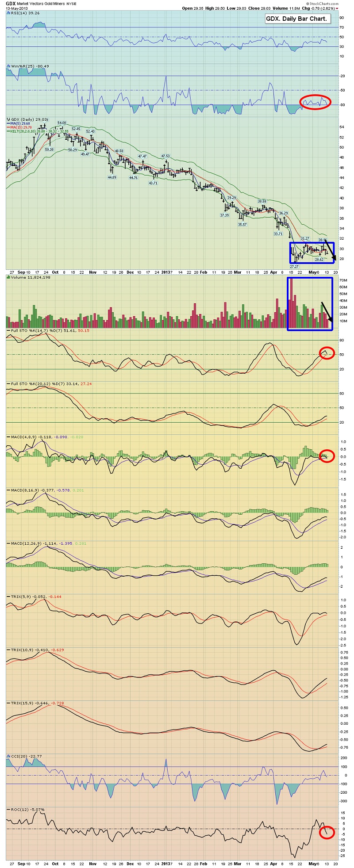Click the 38.58 price label
354x868 pixels.
click(x=262, y=201)
